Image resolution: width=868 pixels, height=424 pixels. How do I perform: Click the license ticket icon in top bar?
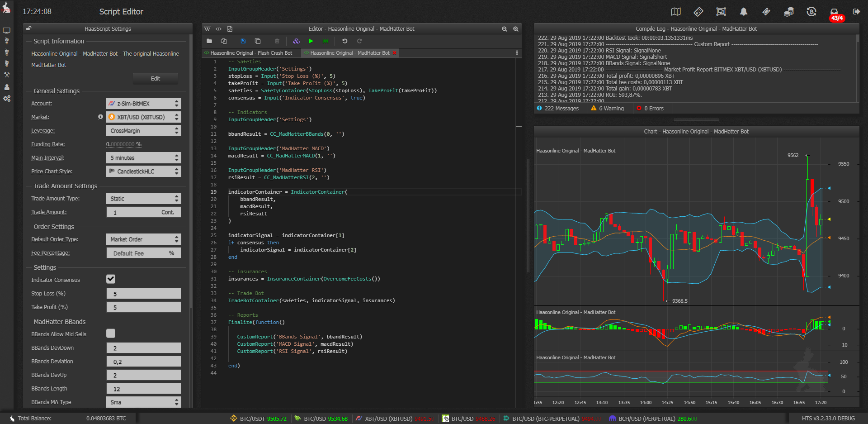(766, 12)
